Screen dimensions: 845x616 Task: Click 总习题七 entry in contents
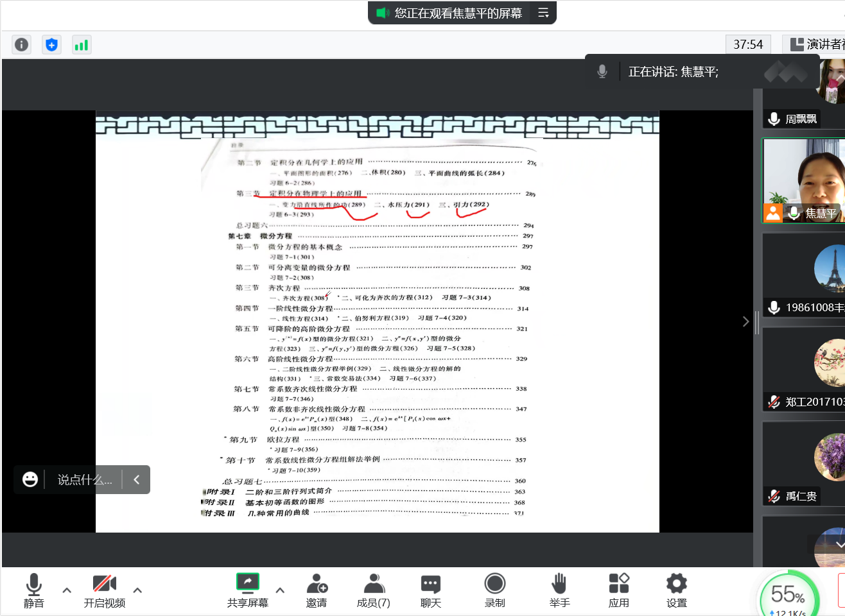tap(242, 481)
